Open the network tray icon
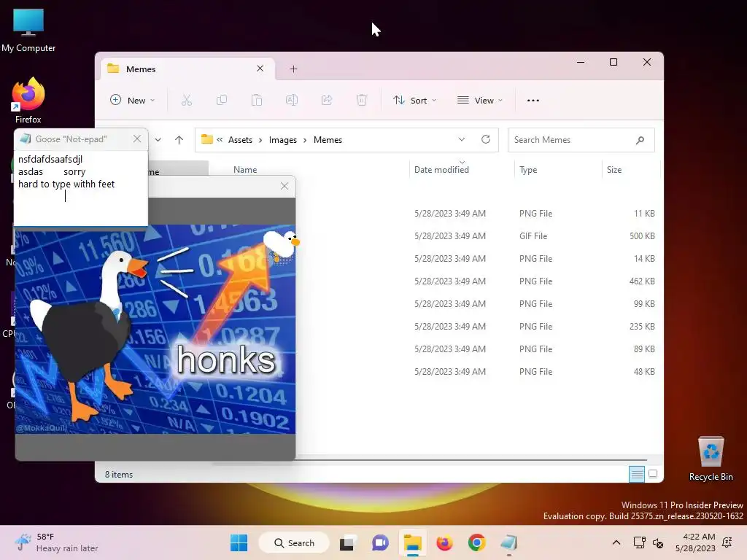The width and height of the screenshot is (747, 560). pyautogui.click(x=639, y=542)
